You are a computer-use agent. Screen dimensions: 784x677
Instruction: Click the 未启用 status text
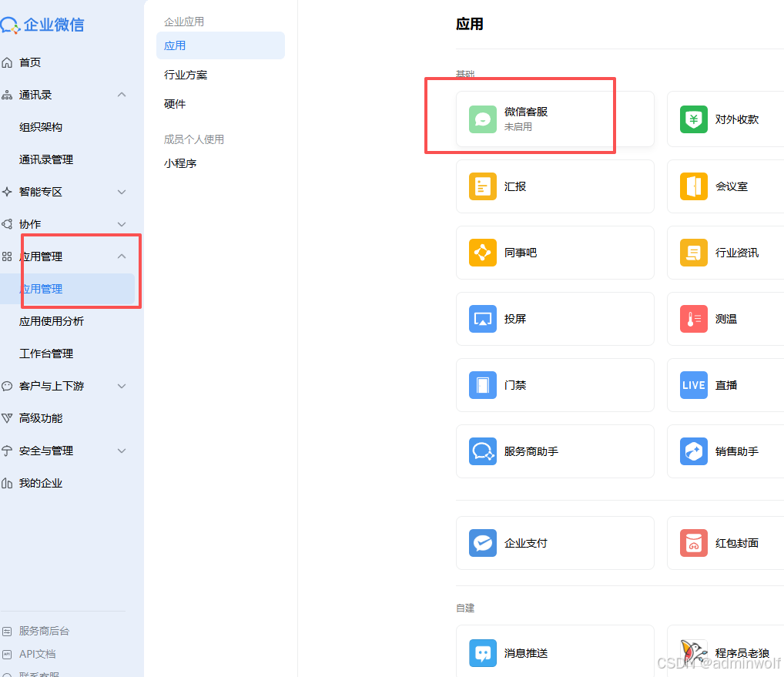(518, 127)
